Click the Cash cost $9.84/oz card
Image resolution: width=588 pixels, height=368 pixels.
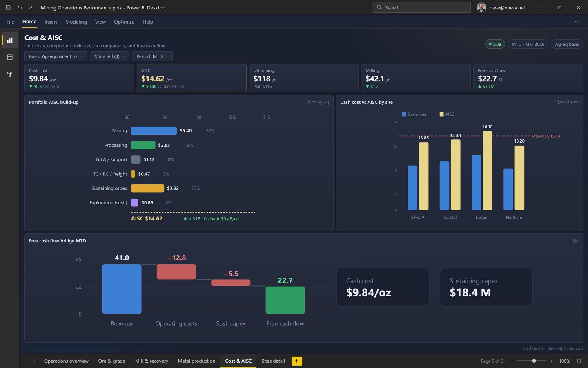click(383, 287)
